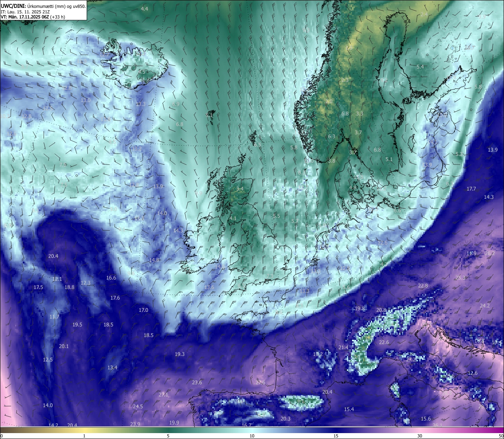Click the 24.2 value on the map

485,306
